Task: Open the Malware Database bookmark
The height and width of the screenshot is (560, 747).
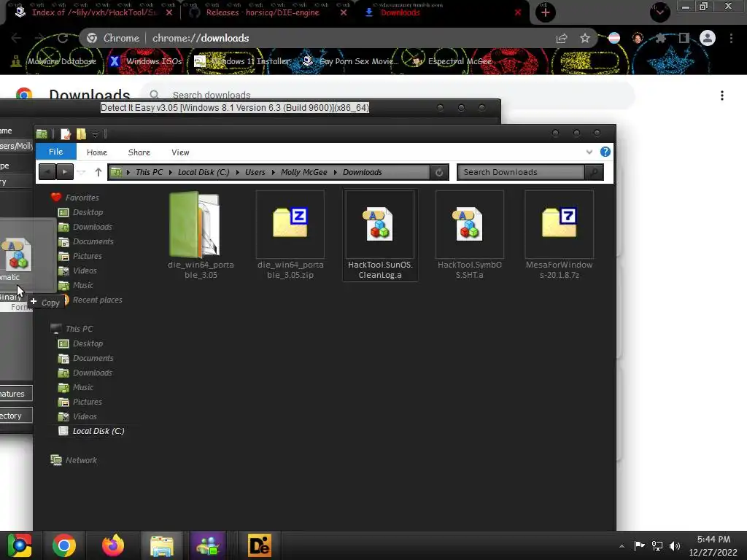Action: tap(54, 61)
